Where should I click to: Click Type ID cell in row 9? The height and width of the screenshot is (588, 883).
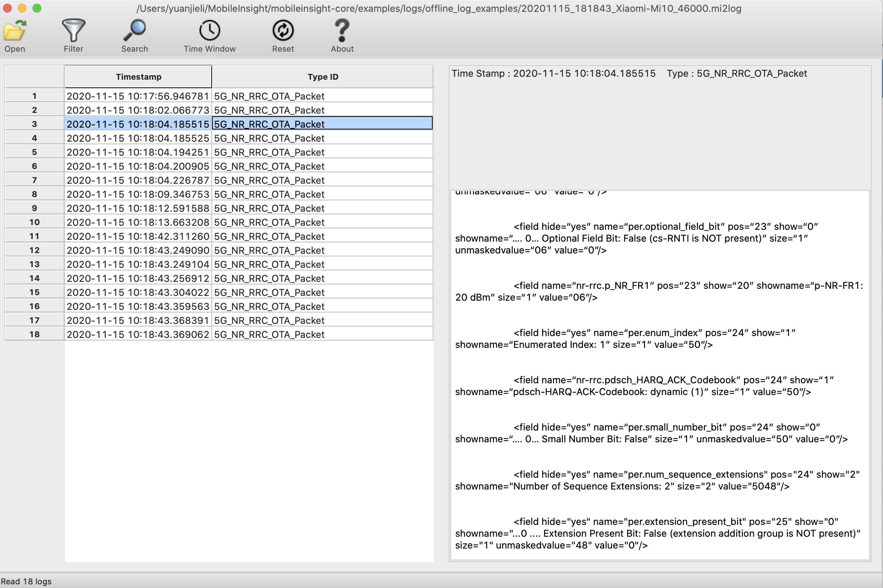(x=322, y=208)
